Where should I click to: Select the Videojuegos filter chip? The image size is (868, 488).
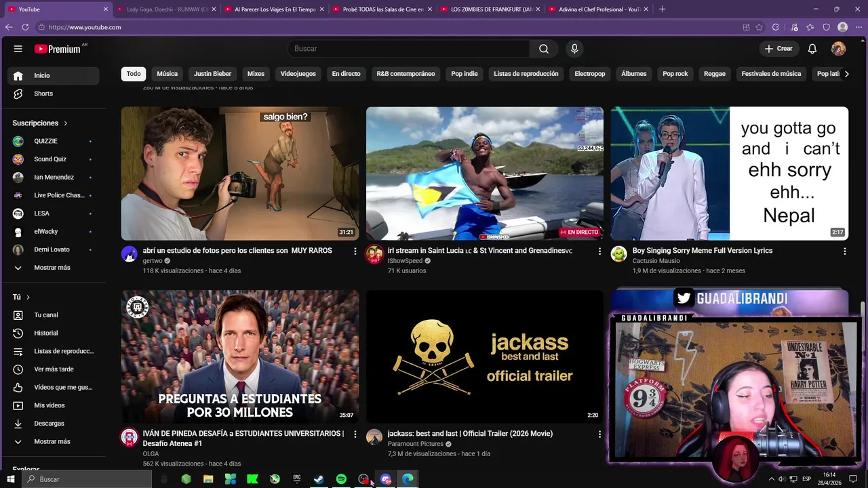(298, 74)
